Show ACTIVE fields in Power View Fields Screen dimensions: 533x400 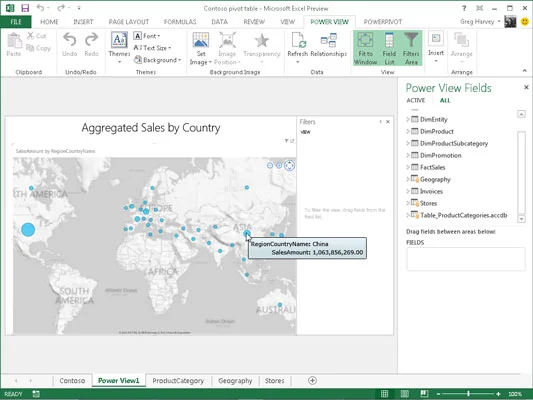[416, 100]
